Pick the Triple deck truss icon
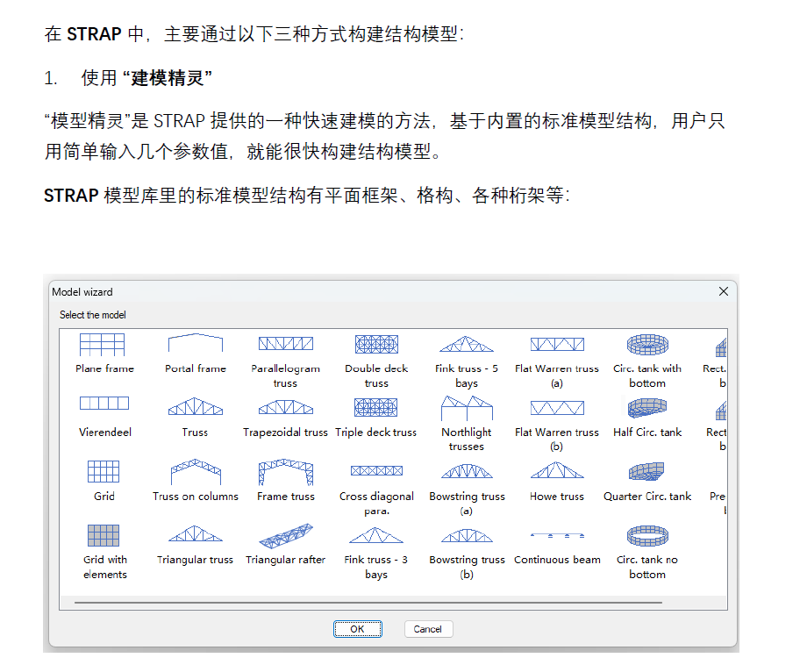The image size is (807, 672). pos(375,407)
